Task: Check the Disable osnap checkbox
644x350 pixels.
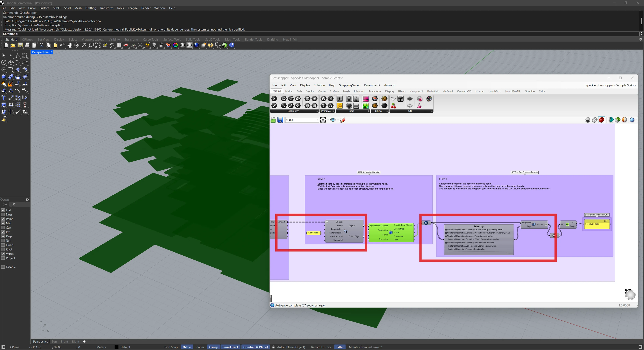Action: (3, 267)
